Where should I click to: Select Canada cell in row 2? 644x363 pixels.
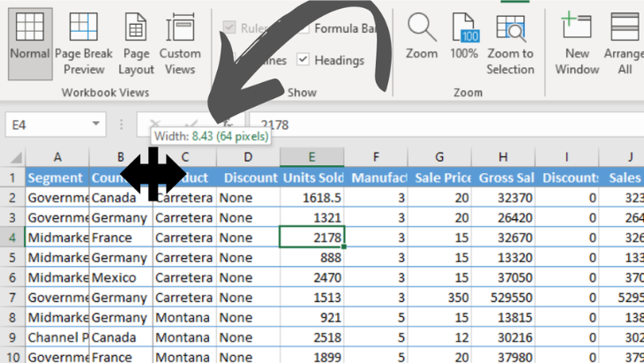coord(121,198)
